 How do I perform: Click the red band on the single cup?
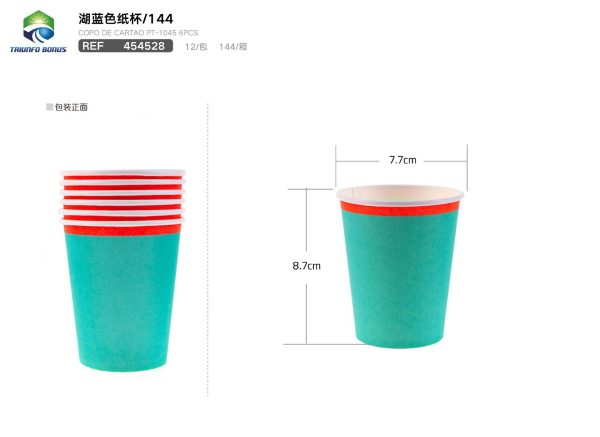click(400, 208)
